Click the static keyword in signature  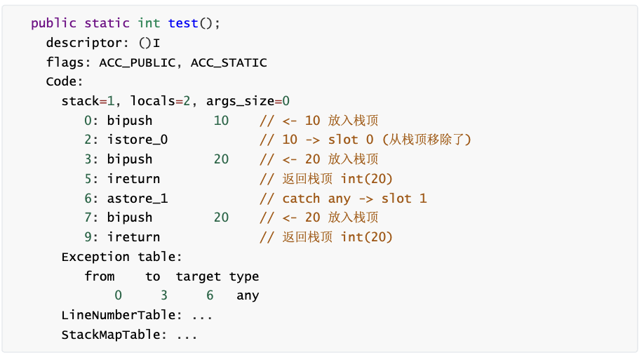(107, 23)
